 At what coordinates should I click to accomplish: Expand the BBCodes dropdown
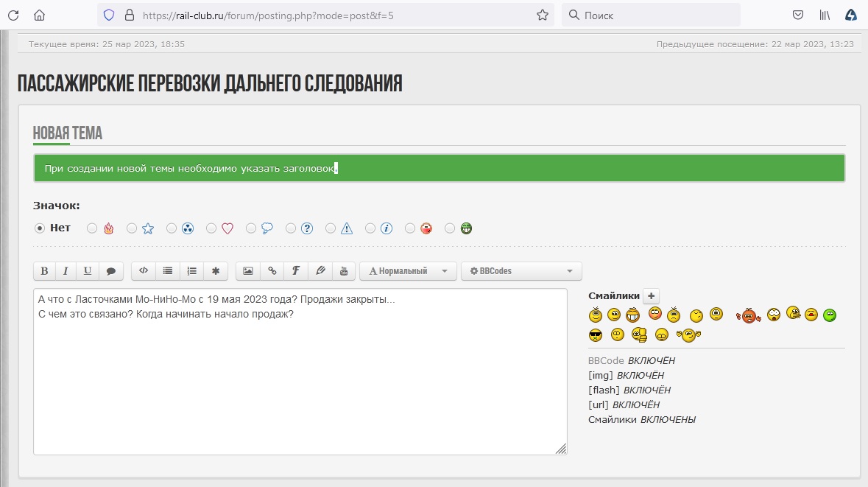pos(521,271)
